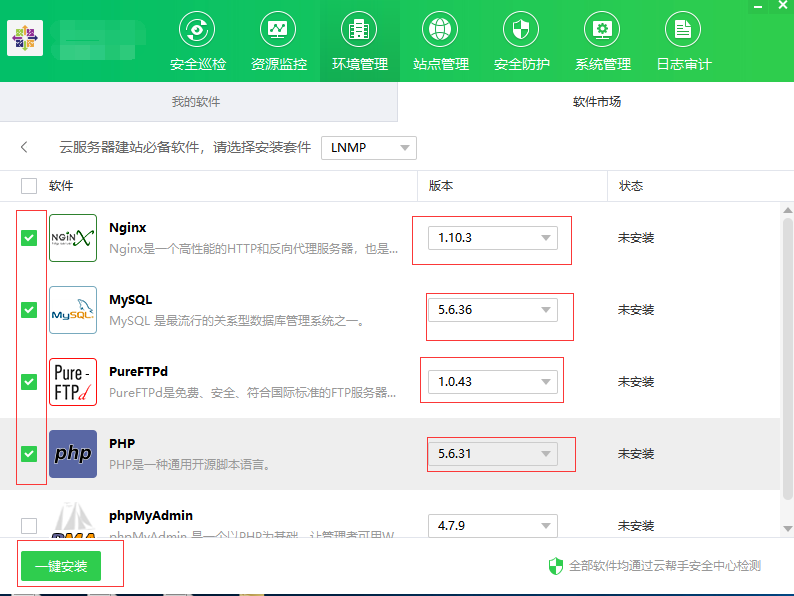Open MySQL version 5.6.36 dropdown

493,310
